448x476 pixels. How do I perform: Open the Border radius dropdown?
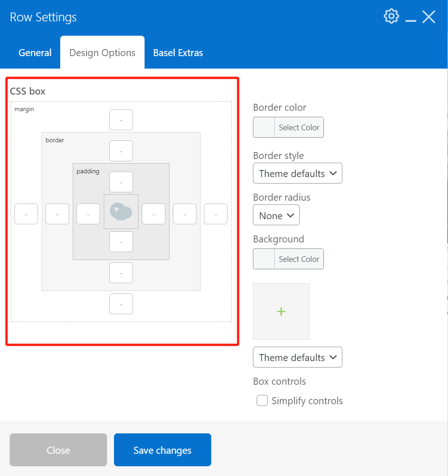pyautogui.click(x=276, y=215)
